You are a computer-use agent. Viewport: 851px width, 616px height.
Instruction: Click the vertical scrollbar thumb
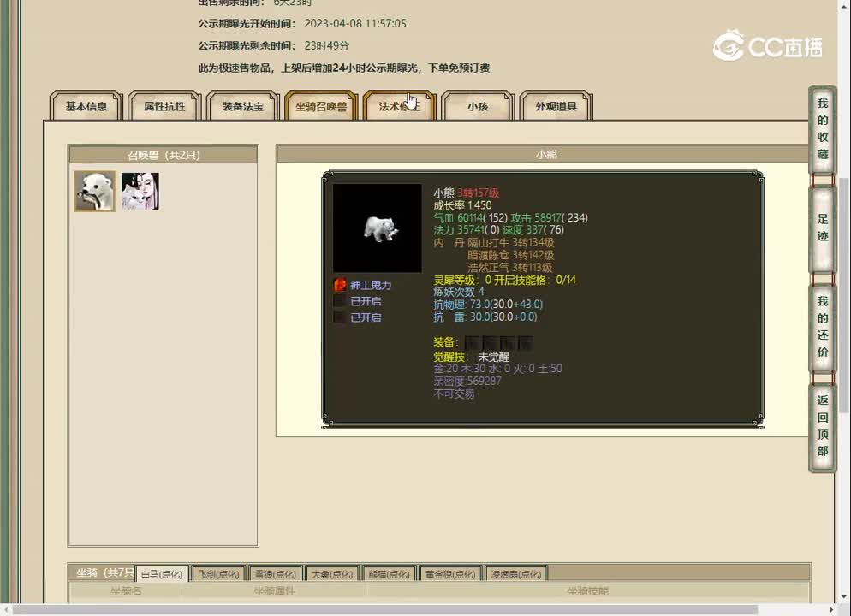tap(844, 295)
